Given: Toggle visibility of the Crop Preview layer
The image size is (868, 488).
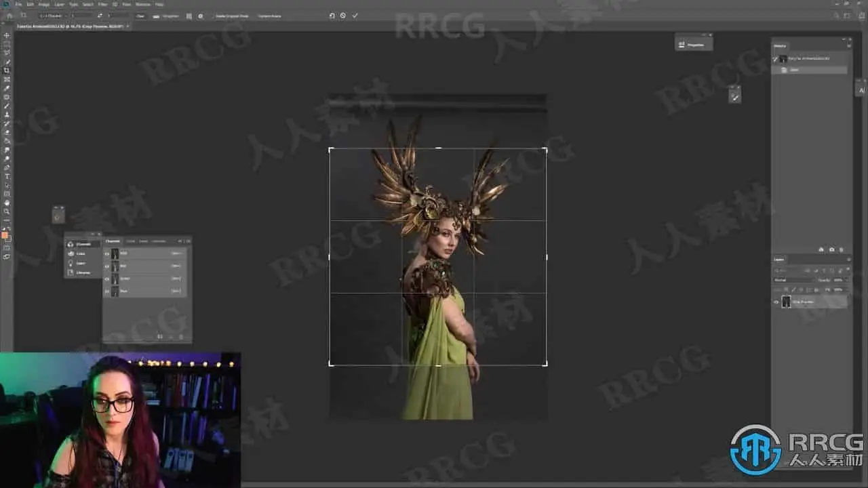Looking at the screenshot, I should pos(776,302).
